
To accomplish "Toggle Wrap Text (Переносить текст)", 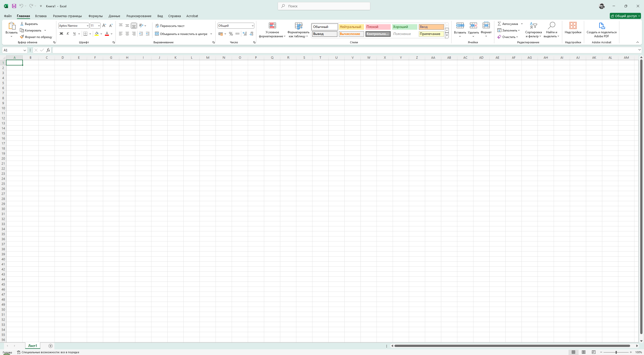I will tap(170, 26).
